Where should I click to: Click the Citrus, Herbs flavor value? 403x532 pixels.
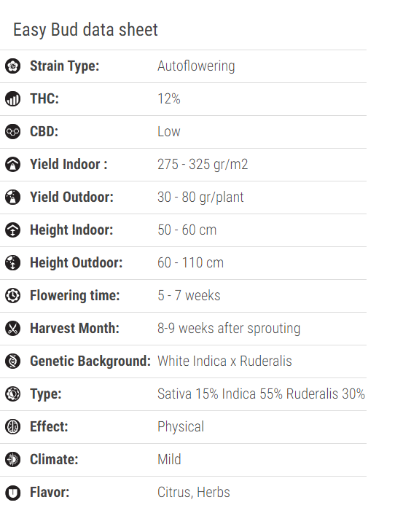(x=194, y=493)
